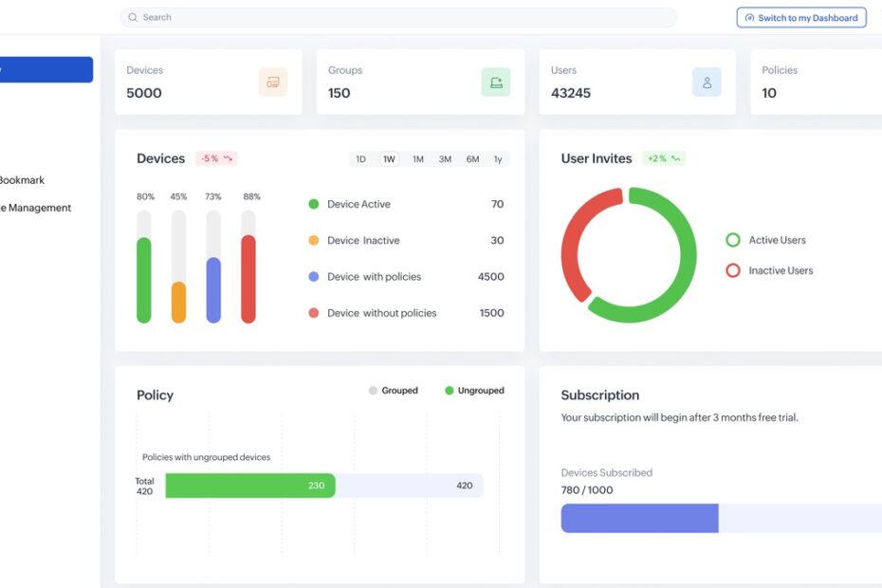Click the Users card person icon
The height and width of the screenshot is (588, 882).
click(x=707, y=83)
